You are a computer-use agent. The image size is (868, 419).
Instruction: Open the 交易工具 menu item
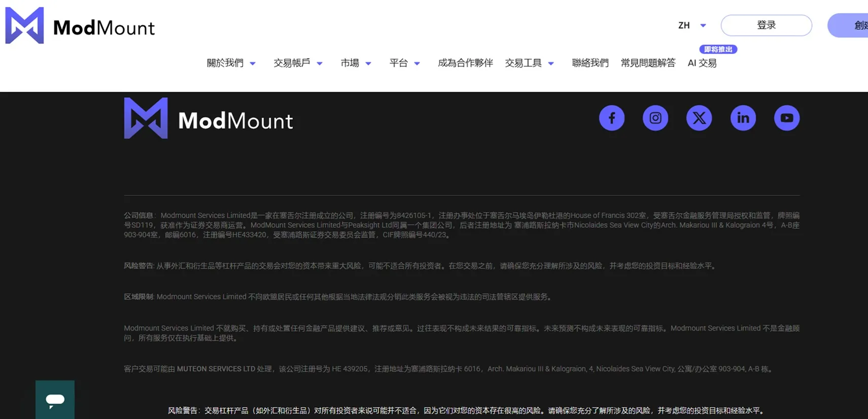pos(523,63)
